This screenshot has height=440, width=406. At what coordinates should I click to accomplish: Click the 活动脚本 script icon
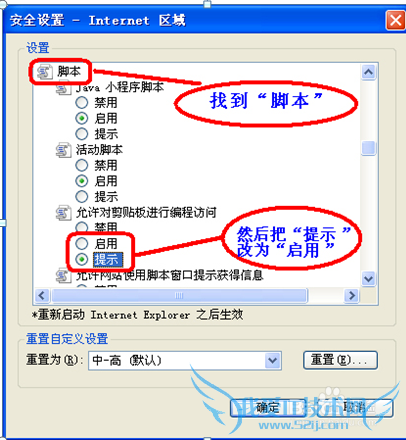63,150
